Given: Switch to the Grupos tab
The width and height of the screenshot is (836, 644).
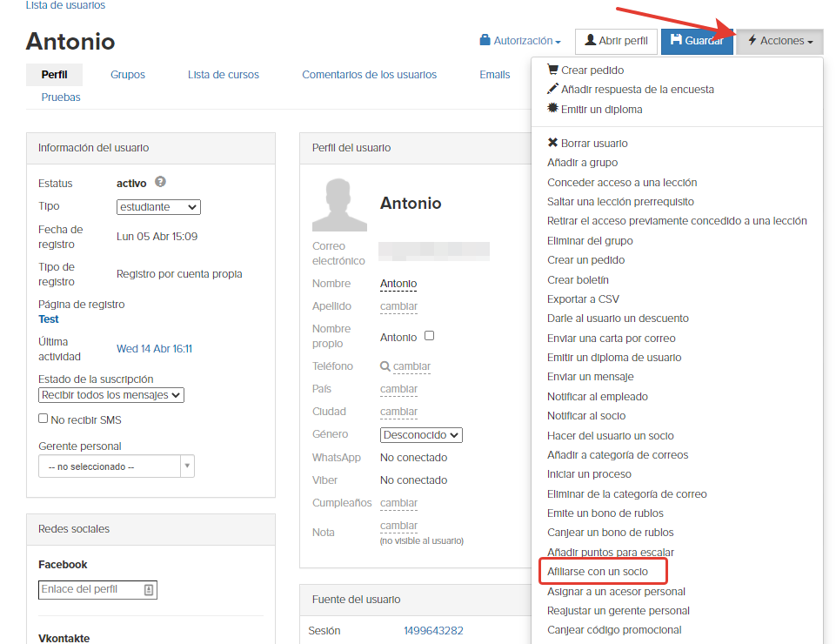Looking at the screenshot, I should click(x=128, y=74).
